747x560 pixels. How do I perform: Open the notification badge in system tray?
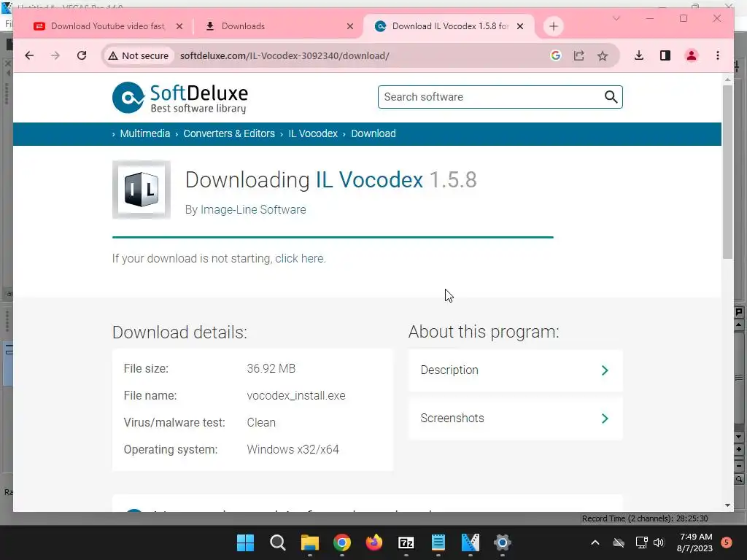[x=727, y=542]
